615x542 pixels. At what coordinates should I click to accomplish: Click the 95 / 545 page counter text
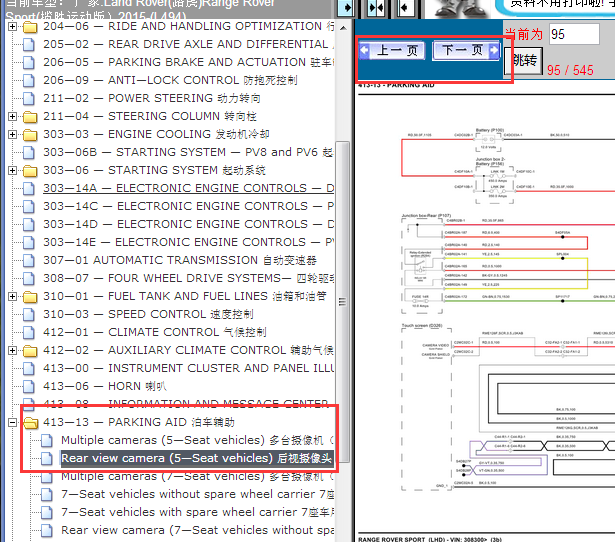(x=570, y=71)
